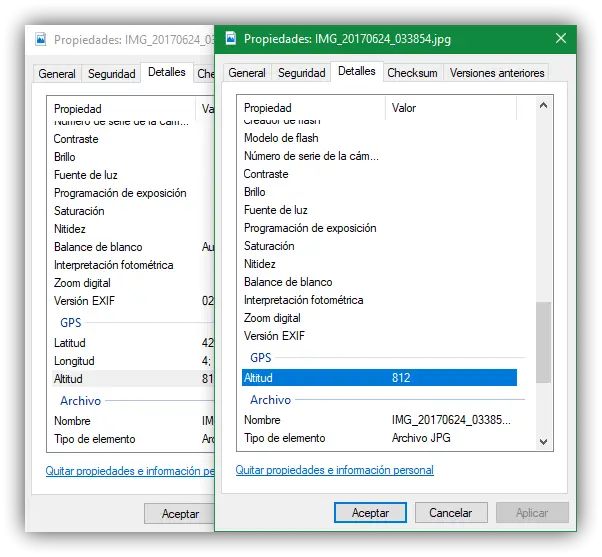Select Saturación row in front window
This screenshot has height=557, width=602.
379,246
